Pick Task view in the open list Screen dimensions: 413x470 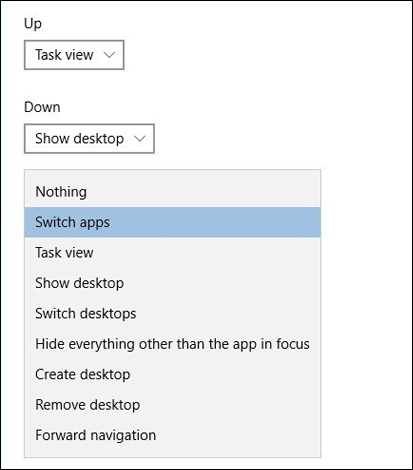pos(172,253)
